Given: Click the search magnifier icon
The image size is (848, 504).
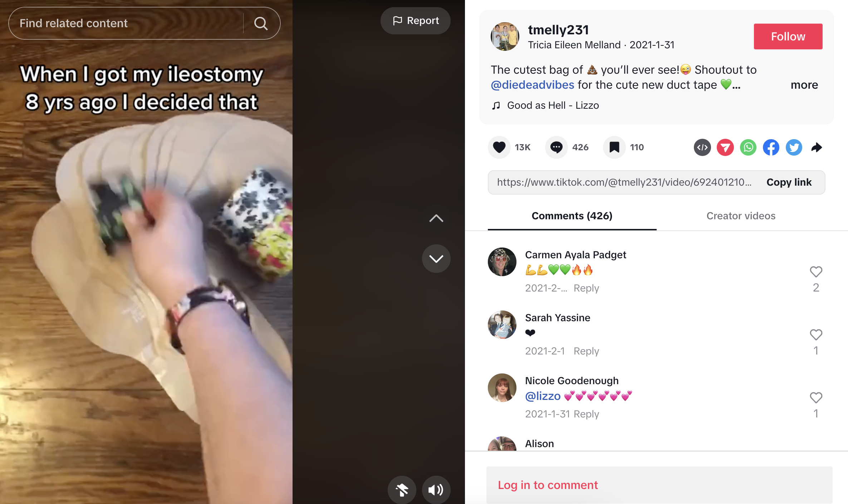Looking at the screenshot, I should pos(261,24).
